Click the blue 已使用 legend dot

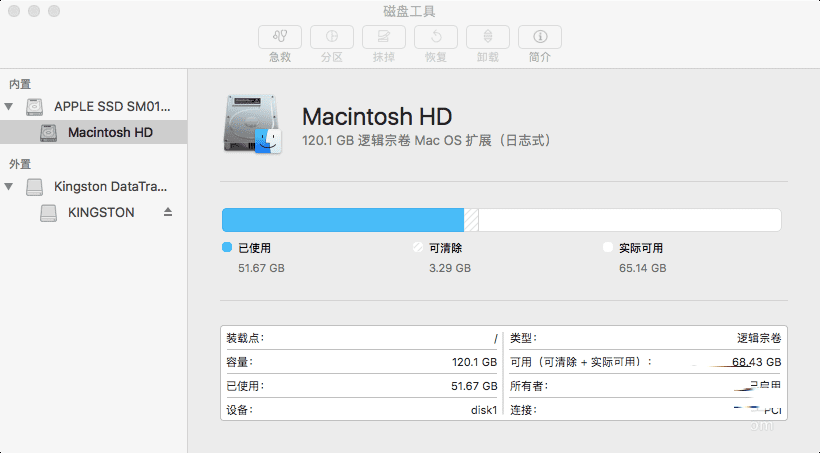[x=227, y=247]
